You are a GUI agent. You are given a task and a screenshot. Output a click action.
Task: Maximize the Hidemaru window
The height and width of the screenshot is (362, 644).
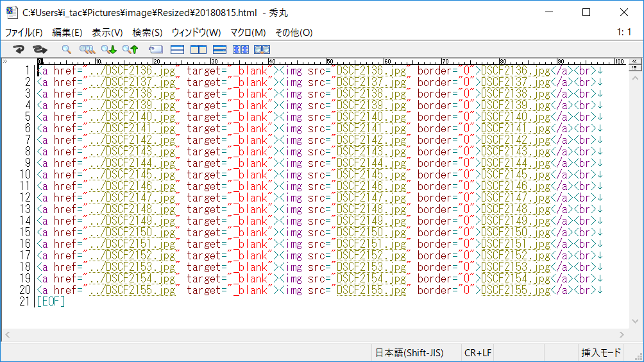586,12
